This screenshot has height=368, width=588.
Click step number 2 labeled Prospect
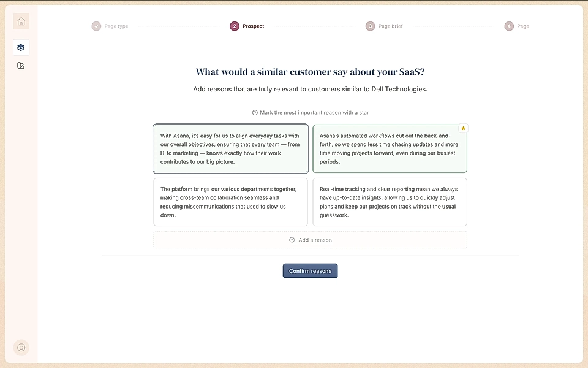(x=234, y=26)
